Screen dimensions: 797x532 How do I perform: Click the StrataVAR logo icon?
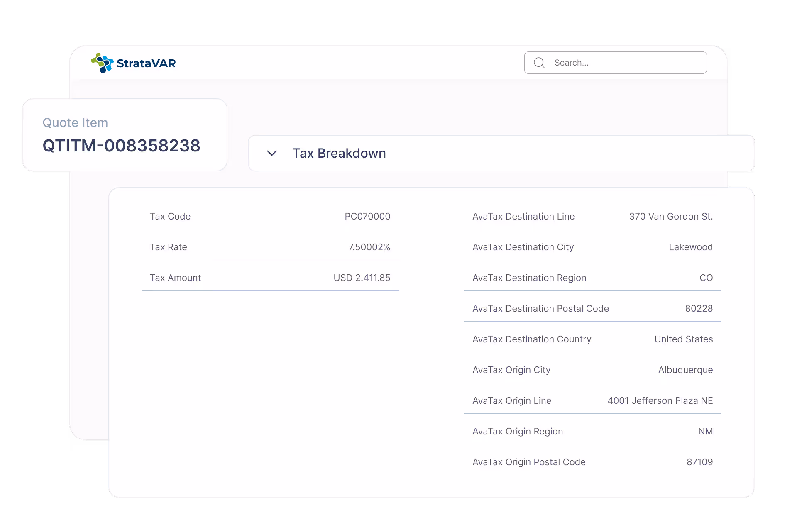pos(102,63)
